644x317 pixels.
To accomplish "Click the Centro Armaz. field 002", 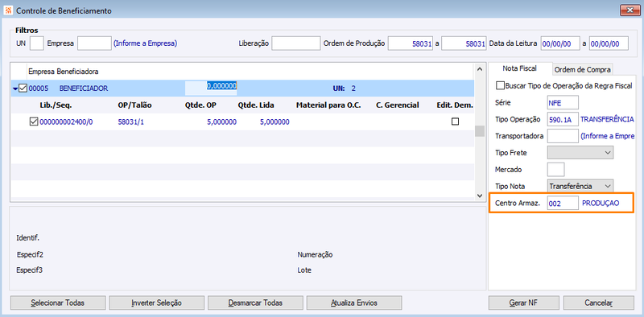I will (563, 203).
